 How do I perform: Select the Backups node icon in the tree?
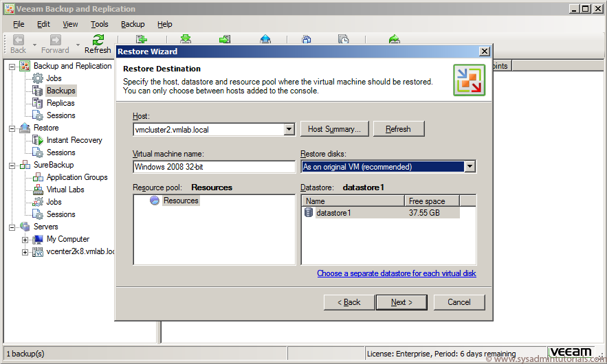[38, 91]
